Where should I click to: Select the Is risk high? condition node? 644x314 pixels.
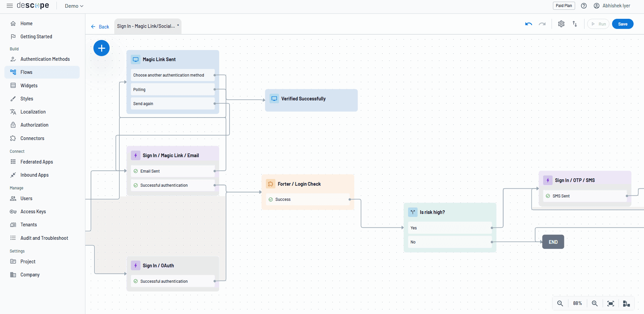pyautogui.click(x=432, y=212)
